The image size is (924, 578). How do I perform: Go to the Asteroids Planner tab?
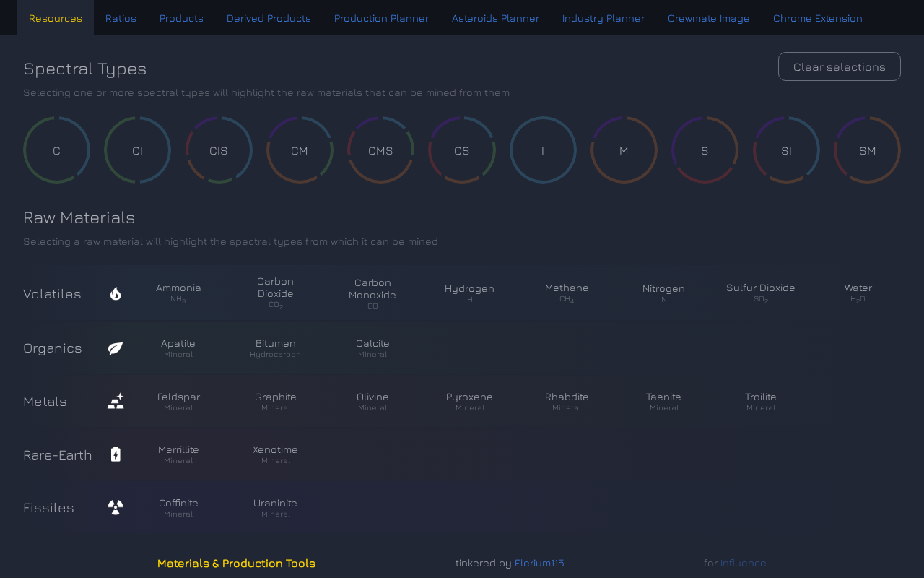[x=495, y=18]
